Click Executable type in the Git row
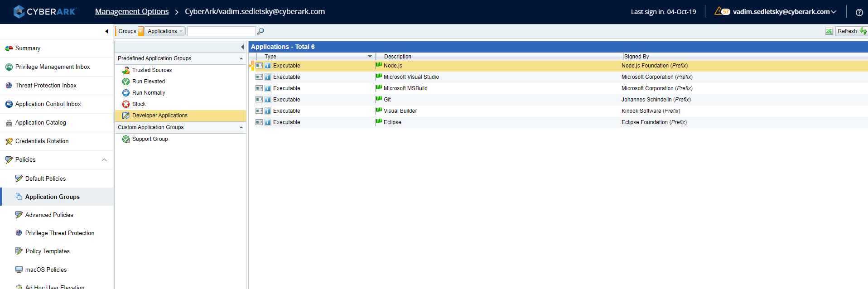The height and width of the screenshot is (289, 868). coord(286,100)
